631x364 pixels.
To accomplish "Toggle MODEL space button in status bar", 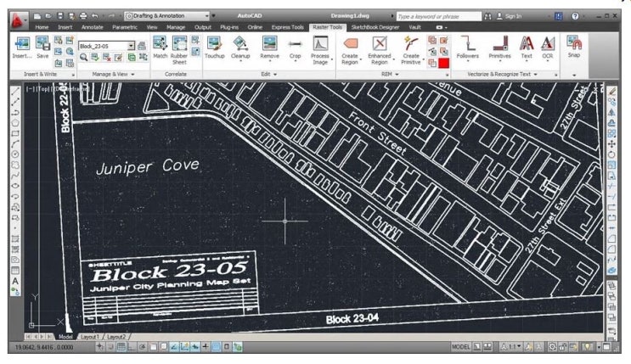I will coord(461,347).
